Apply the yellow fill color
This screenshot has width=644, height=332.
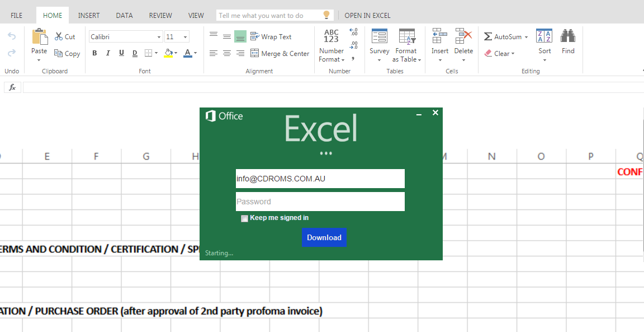pos(168,53)
